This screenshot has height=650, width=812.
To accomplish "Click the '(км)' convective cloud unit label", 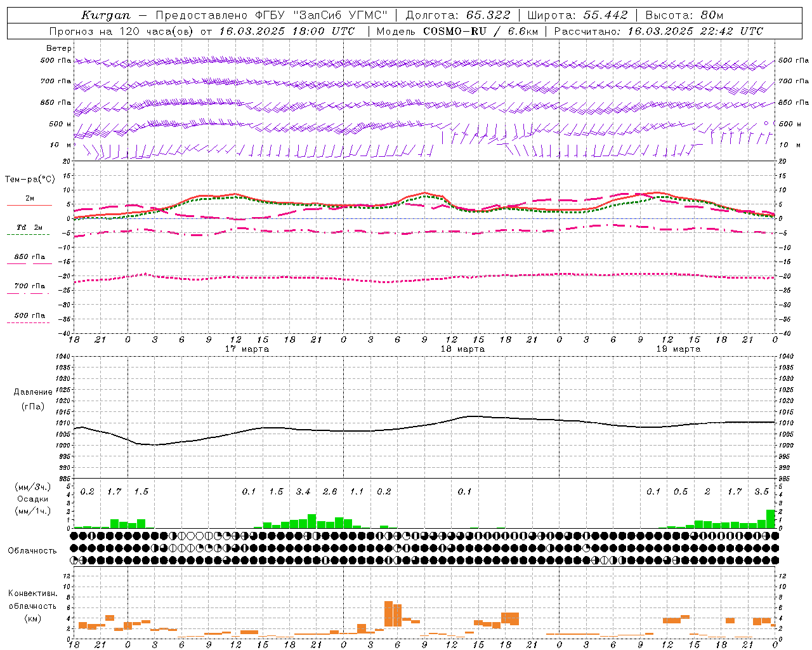I will click(32, 618).
